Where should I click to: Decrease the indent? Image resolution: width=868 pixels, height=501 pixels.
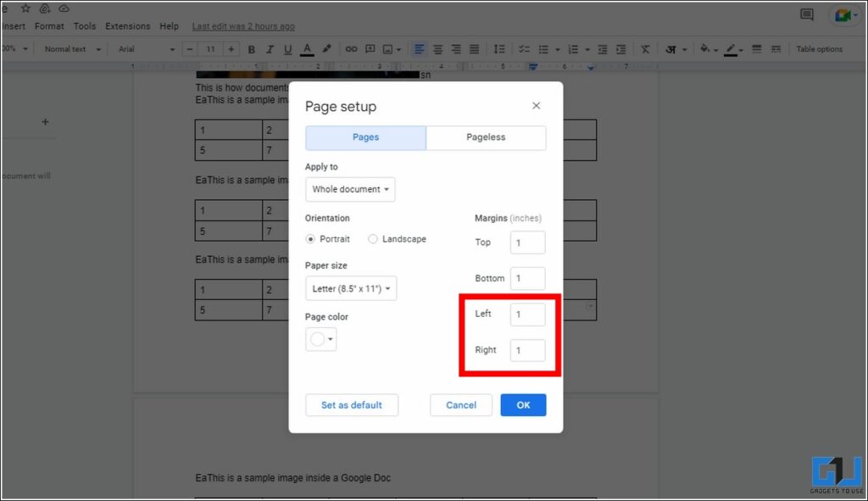pyautogui.click(x=603, y=49)
